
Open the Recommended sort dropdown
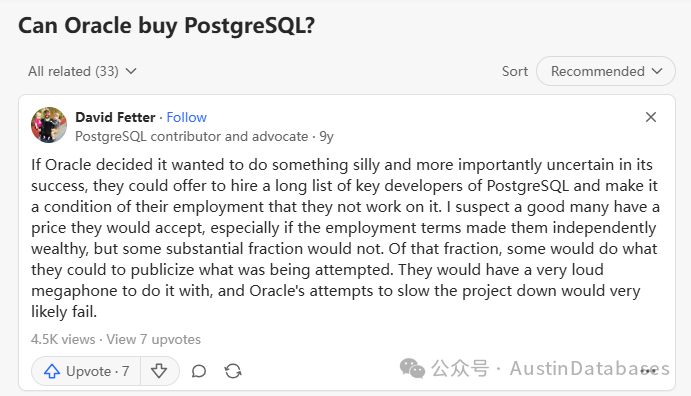(606, 71)
